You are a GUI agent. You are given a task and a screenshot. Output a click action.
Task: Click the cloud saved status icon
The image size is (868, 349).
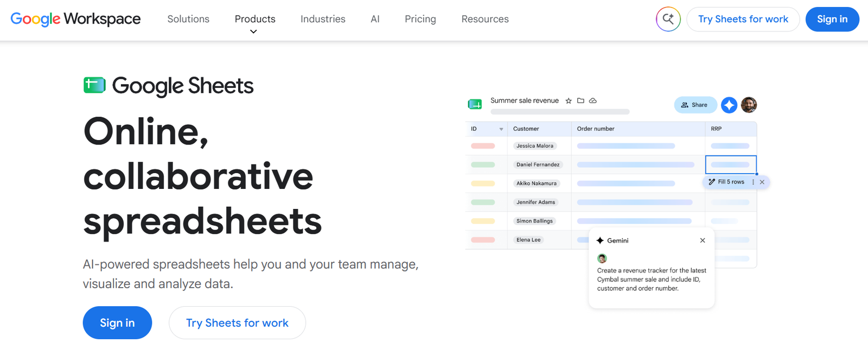click(593, 100)
